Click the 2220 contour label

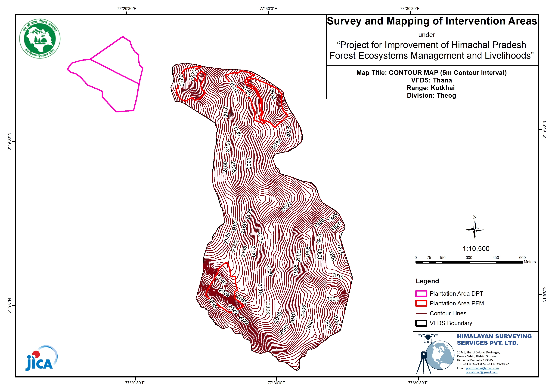[x=193, y=75]
